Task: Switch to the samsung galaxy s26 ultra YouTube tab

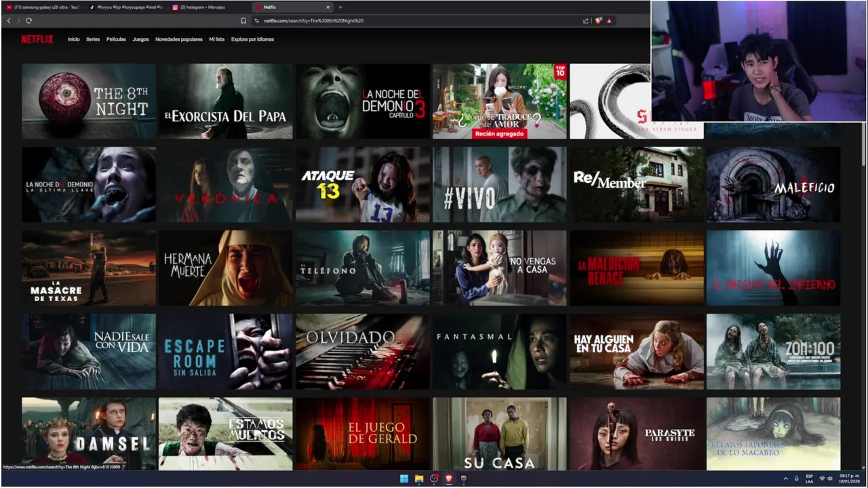Action: click(43, 7)
